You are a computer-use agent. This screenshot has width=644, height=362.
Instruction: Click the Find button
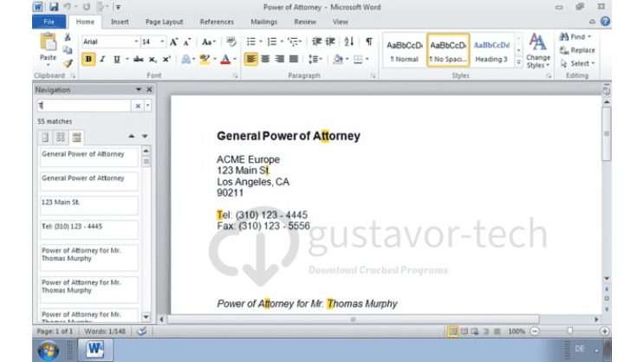click(x=576, y=37)
